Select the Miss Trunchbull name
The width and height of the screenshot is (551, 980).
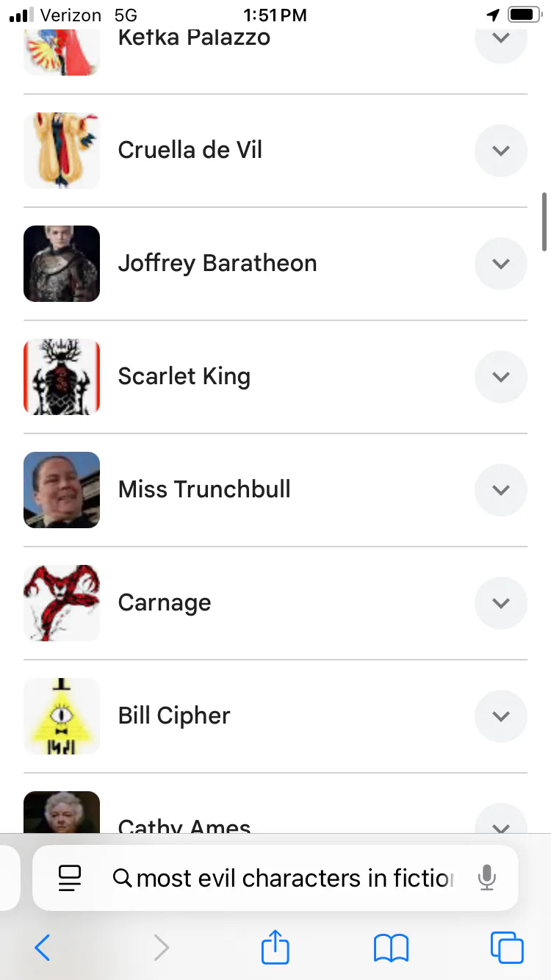click(204, 490)
